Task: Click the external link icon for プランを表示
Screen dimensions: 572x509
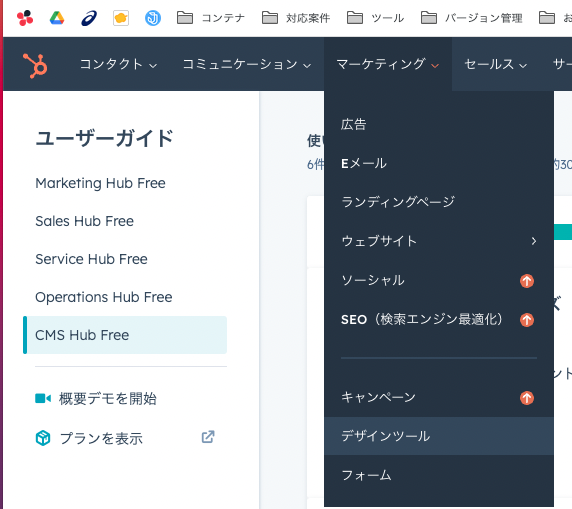Action: pos(208,437)
